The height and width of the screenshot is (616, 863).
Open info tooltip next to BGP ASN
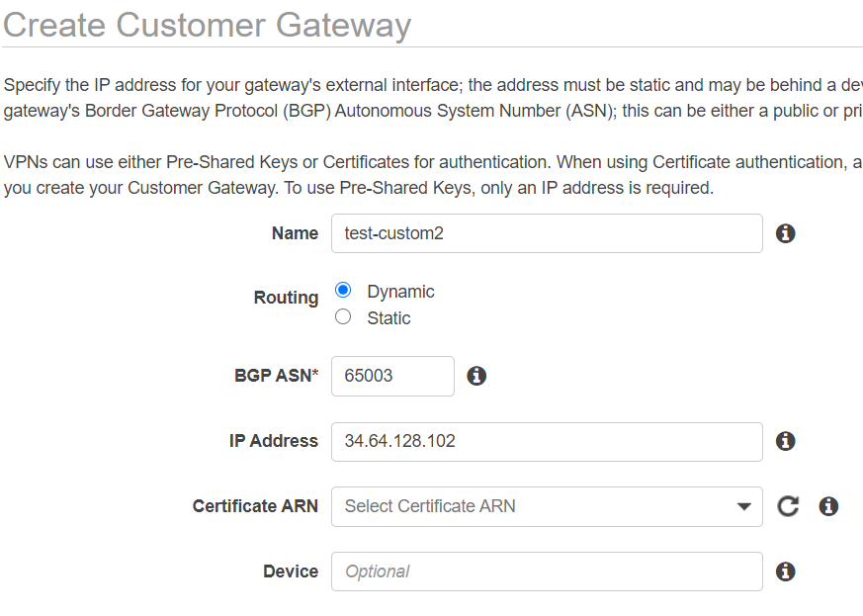(x=476, y=376)
